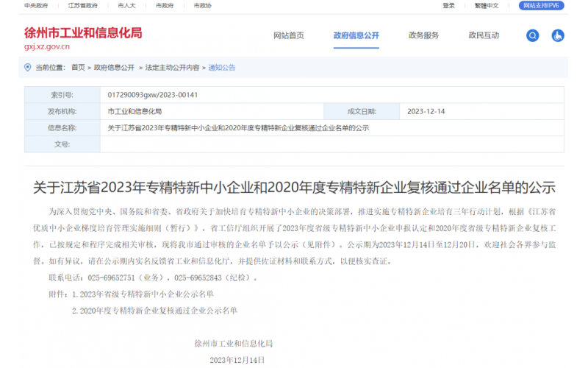588x368 pixels.
Task: Click index number 017290093gxw/2023-00141
Action: 153,95
